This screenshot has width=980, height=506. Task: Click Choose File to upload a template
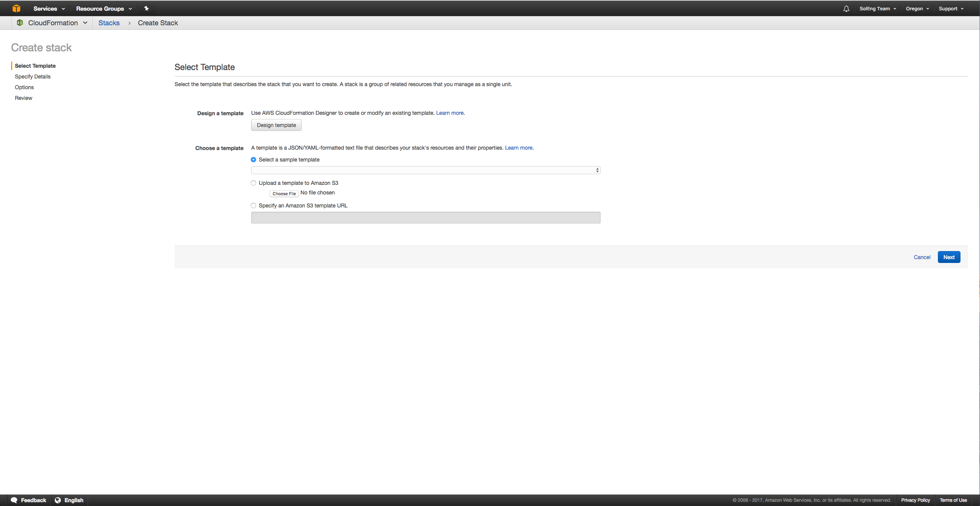point(284,193)
